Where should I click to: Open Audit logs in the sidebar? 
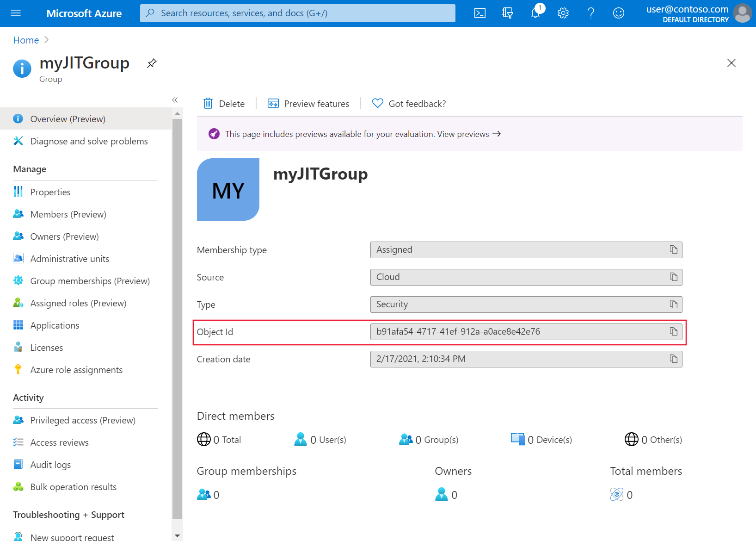[x=50, y=464]
